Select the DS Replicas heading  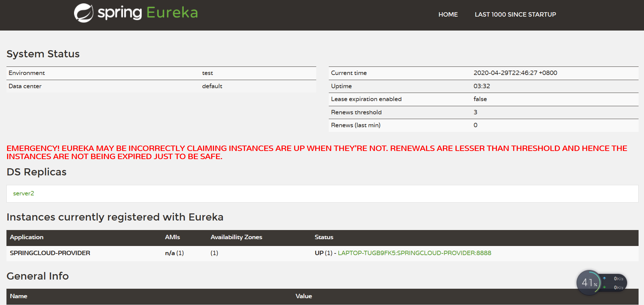[x=36, y=172]
